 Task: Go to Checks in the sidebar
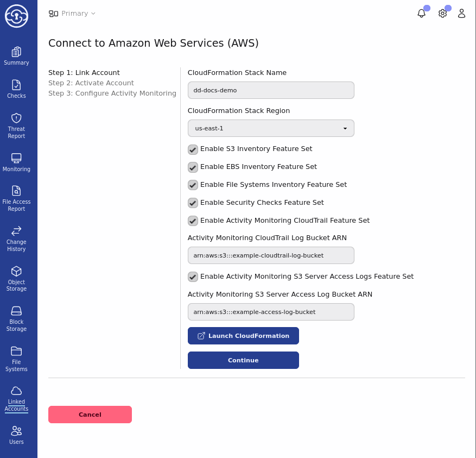click(16, 85)
